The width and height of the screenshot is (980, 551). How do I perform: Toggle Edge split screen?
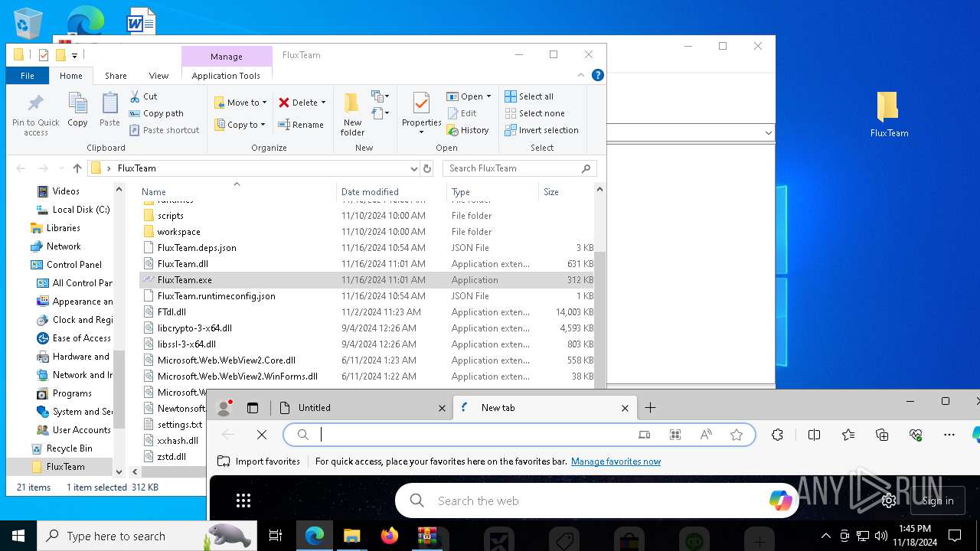814,435
